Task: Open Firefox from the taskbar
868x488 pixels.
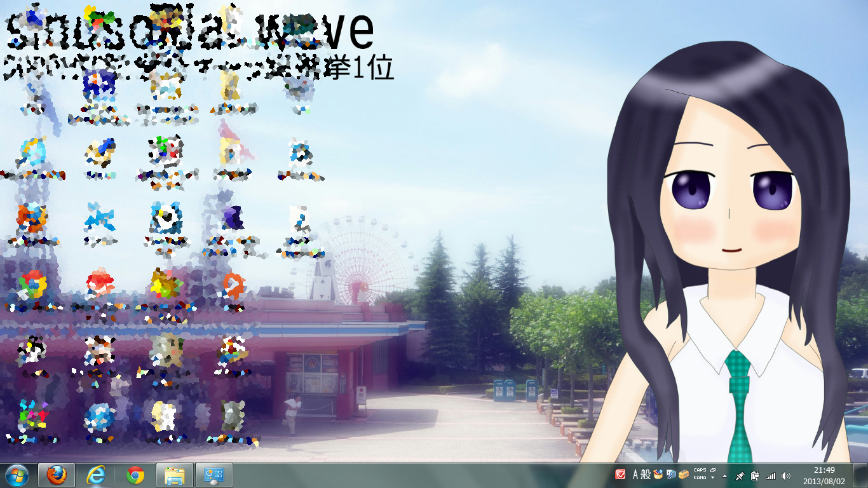Action: (x=57, y=475)
